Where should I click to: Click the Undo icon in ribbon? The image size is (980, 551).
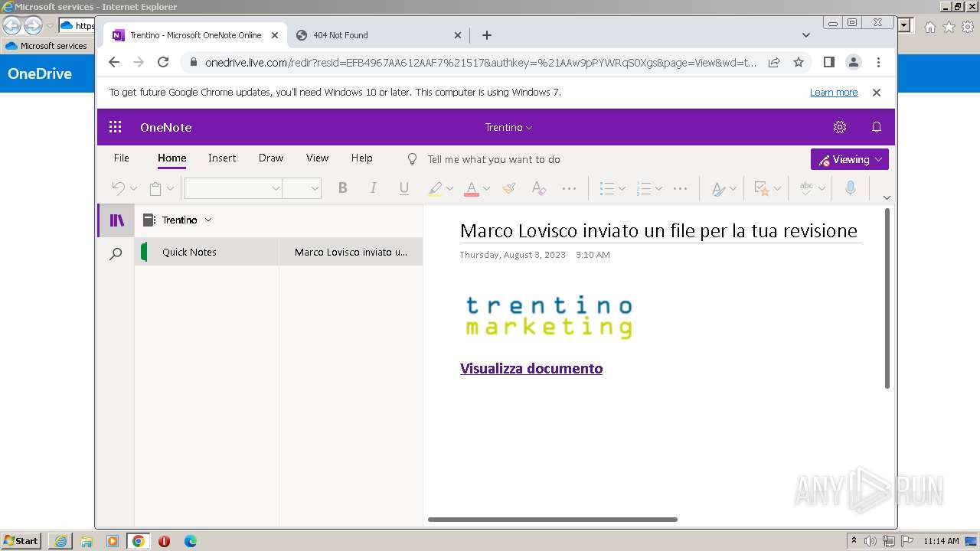pos(118,188)
